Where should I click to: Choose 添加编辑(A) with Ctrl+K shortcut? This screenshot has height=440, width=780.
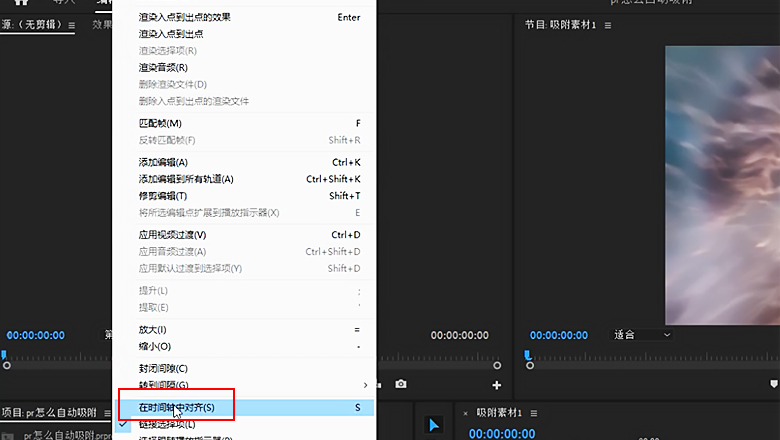244,162
